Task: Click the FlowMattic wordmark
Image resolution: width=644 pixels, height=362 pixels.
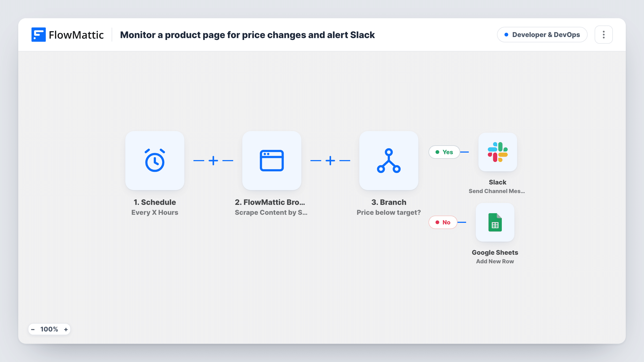Action: [76, 35]
